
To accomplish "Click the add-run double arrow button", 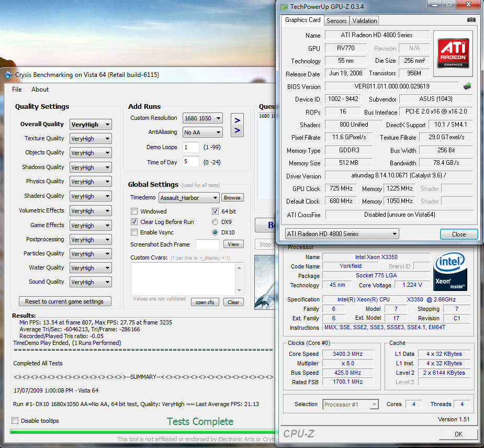I will (x=237, y=125).
